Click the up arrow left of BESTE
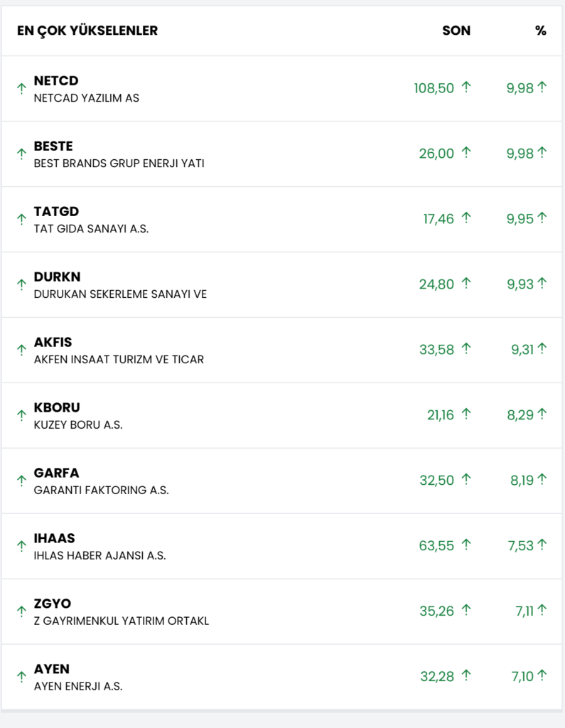The width and height of the screenshot is (565, 728). pyautogui.click(x=21, y=154)
